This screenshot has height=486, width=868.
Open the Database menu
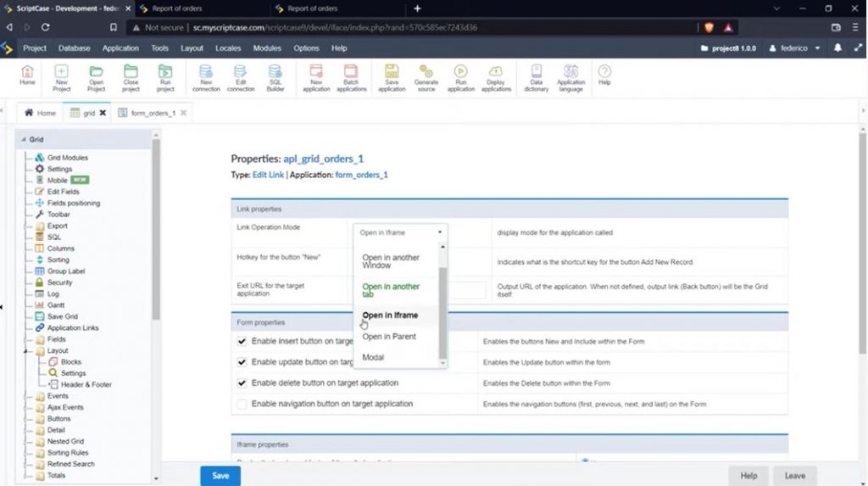pos(74,48)
